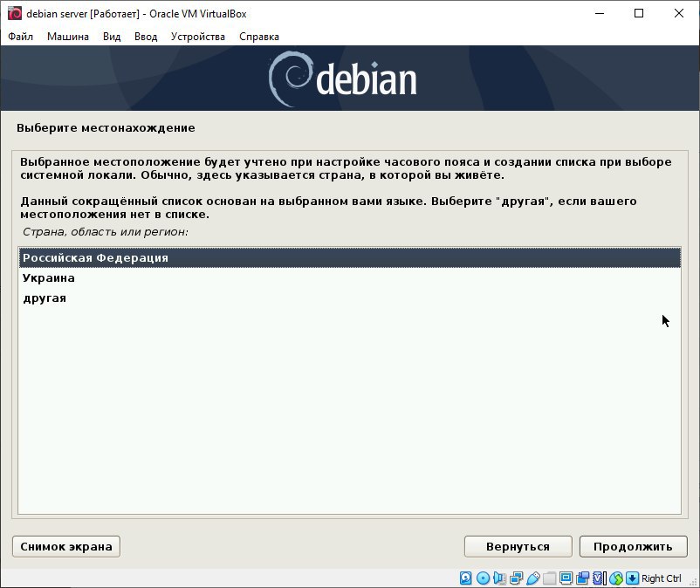Screen dimensions: 700x588
Task: Click the CPU virtualization status icon
Action: [599, 578]
